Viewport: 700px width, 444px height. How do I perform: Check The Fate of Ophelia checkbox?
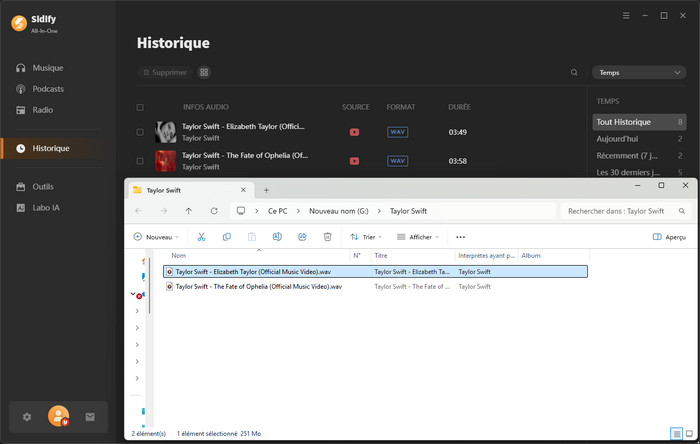coord(140,160)
